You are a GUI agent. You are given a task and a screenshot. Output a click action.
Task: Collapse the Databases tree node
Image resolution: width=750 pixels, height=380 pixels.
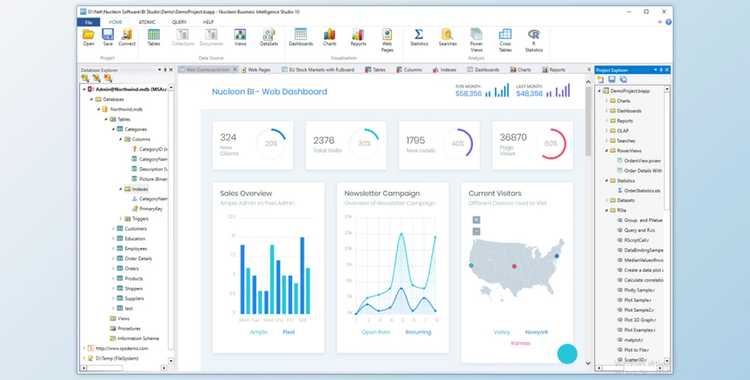pos(91,100)
